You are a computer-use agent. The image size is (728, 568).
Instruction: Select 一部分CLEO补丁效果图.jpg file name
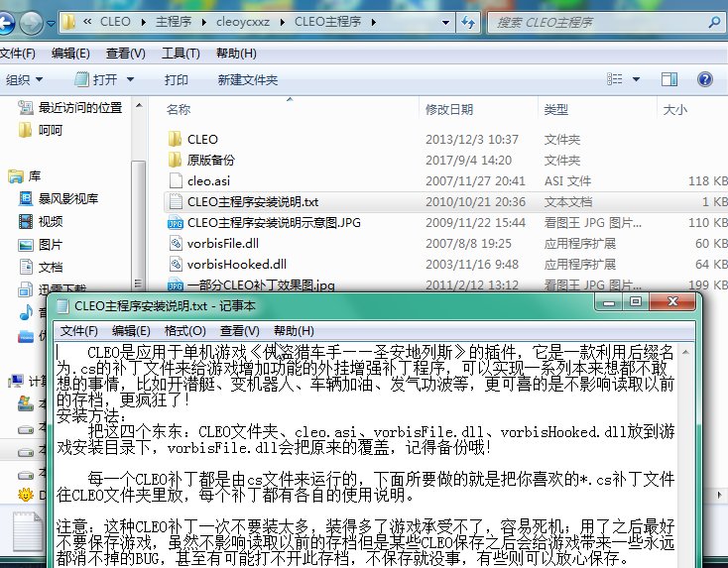click(261, 284)
